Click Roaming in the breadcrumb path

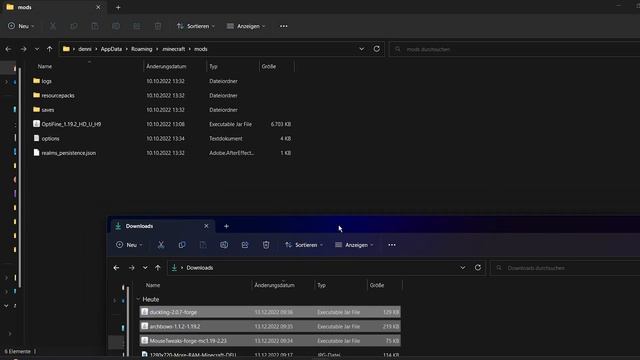click(x=142, y=49)
